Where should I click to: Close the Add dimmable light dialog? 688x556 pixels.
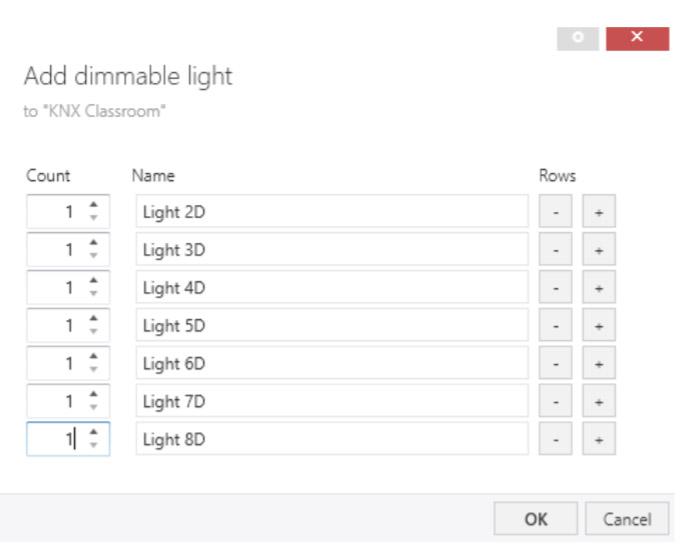coord(637,38)
